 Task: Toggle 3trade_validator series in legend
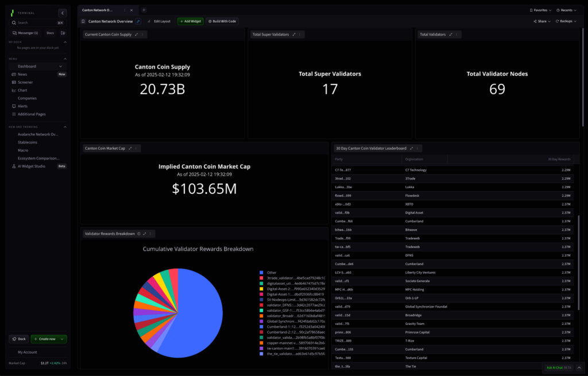(292, 278)
